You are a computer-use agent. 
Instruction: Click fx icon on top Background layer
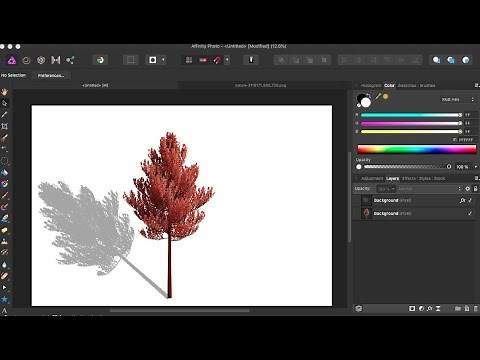pyautogui.click(x=462, y=200)
